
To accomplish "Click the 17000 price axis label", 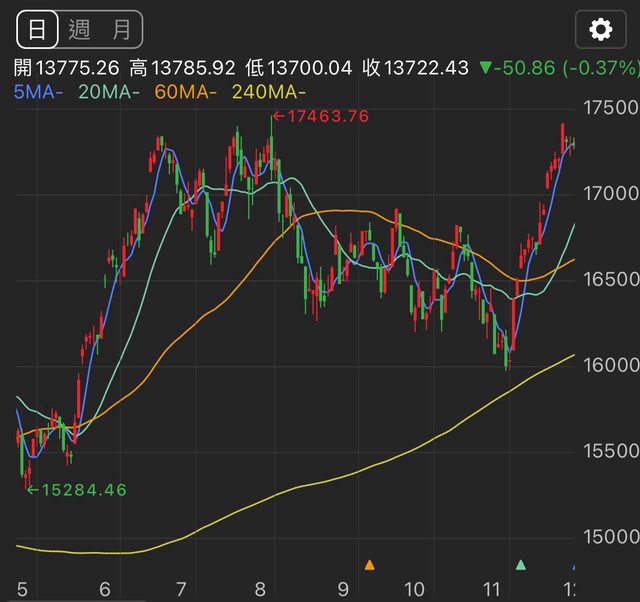I will 612,193.
